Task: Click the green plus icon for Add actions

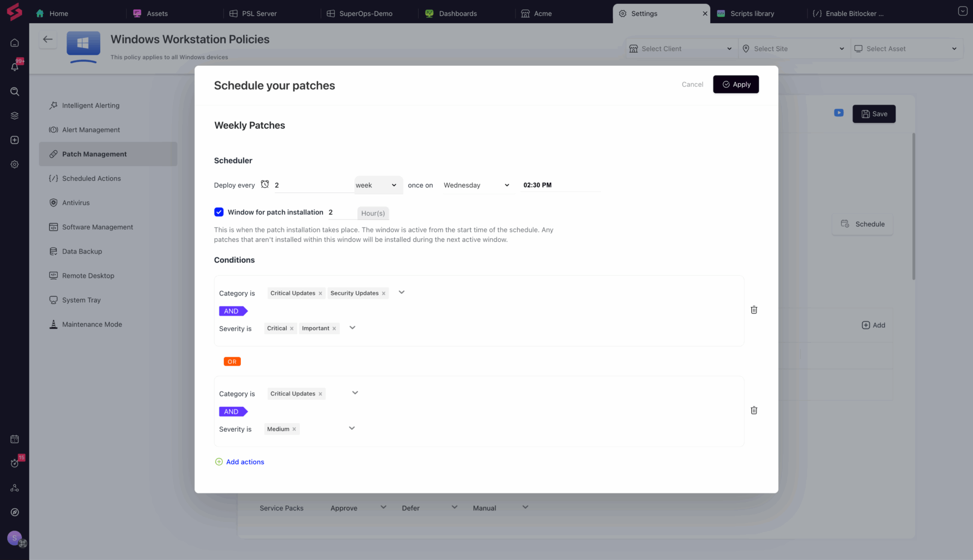Action: click(219, 462)
